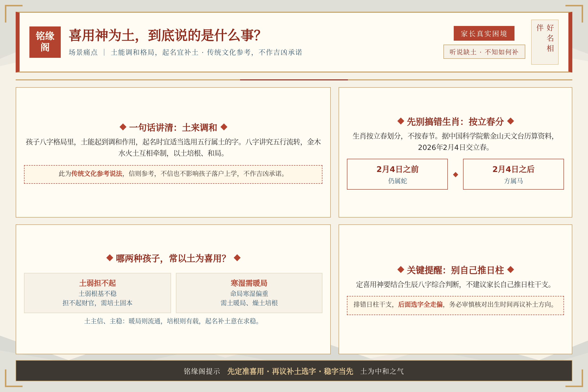The width and height of the screenshot is (588, 392).
Task: Click the diamond left of 哪两种孩子
Action: tap(110, 257)
